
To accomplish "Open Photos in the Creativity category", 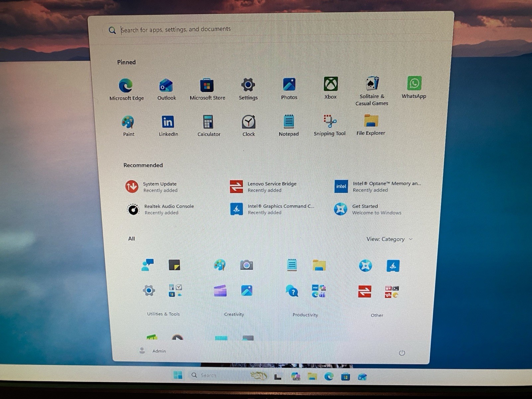I will (247, 291).
